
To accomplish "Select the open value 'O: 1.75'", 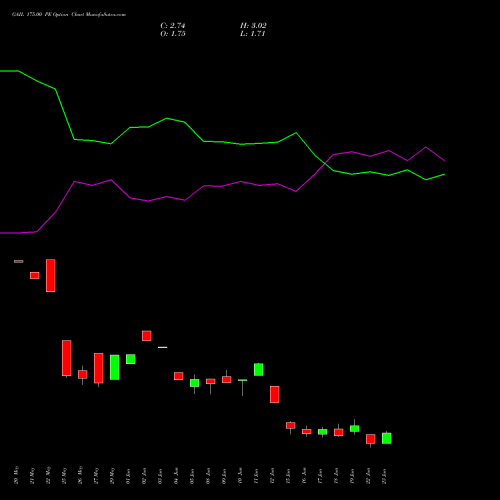I will click(x=173, y=34).
